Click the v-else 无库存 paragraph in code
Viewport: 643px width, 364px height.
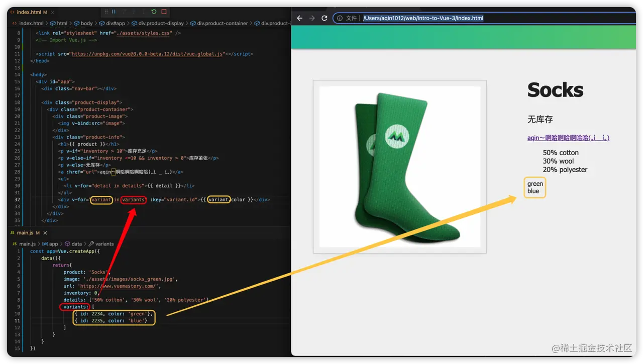[x=84, y=165]
